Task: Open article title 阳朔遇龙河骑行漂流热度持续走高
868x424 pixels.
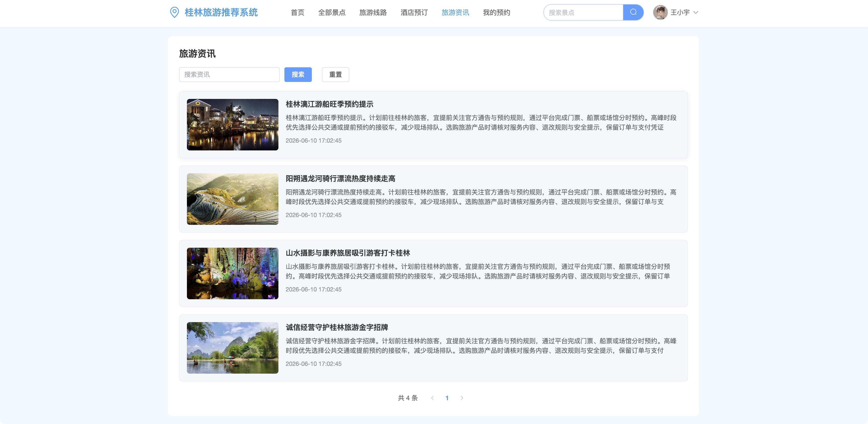Action: click(340, 178)
